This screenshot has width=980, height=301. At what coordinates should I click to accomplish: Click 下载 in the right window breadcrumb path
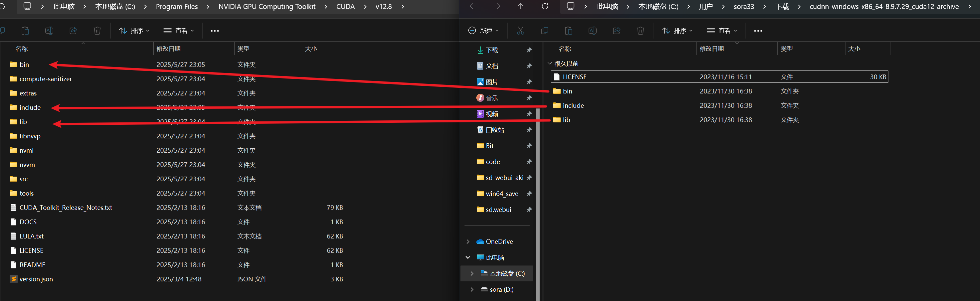[x=781, y=6]
